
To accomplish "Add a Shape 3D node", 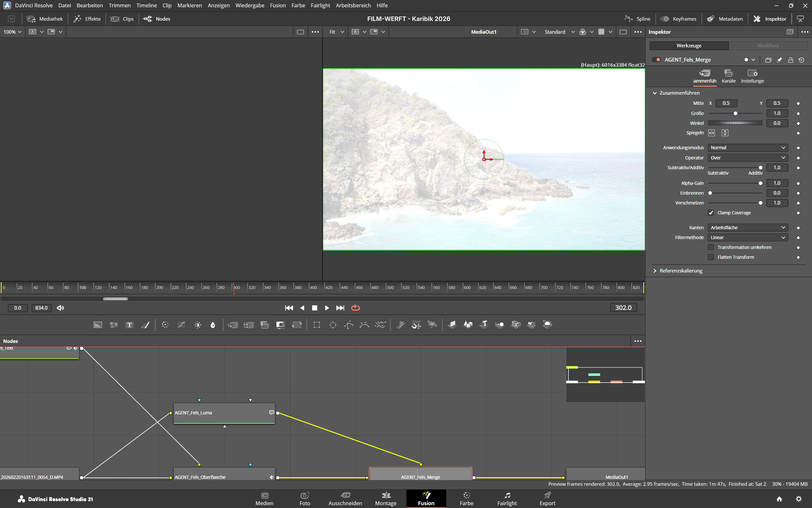I will tap(468, 324).
